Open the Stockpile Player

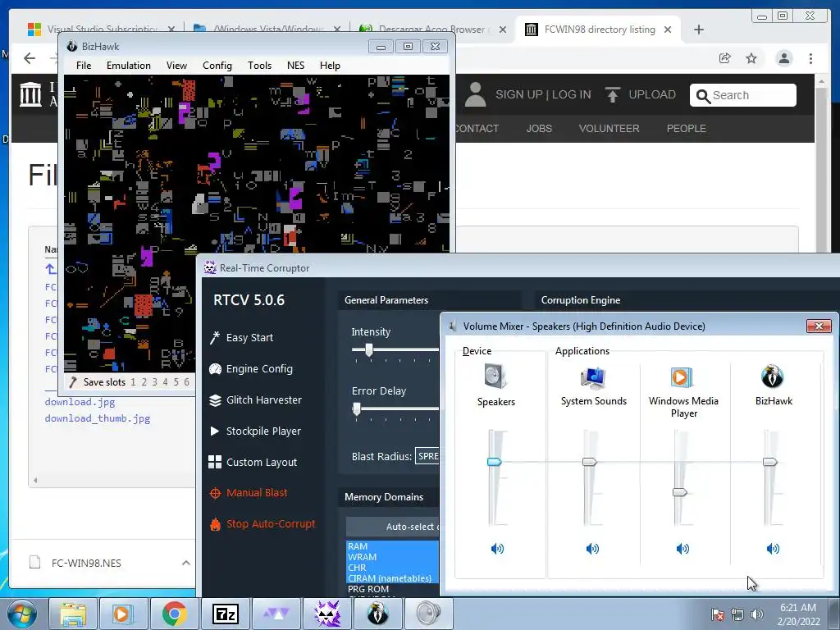point(255,431)
